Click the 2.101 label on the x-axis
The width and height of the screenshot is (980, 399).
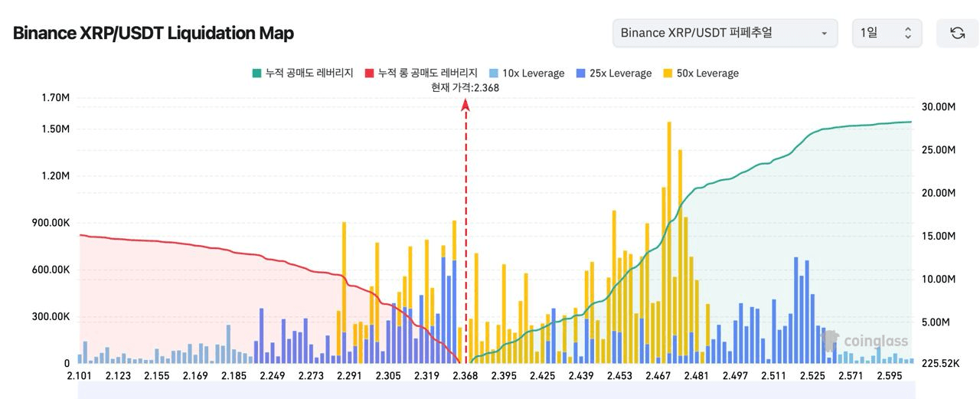point(80,375)
